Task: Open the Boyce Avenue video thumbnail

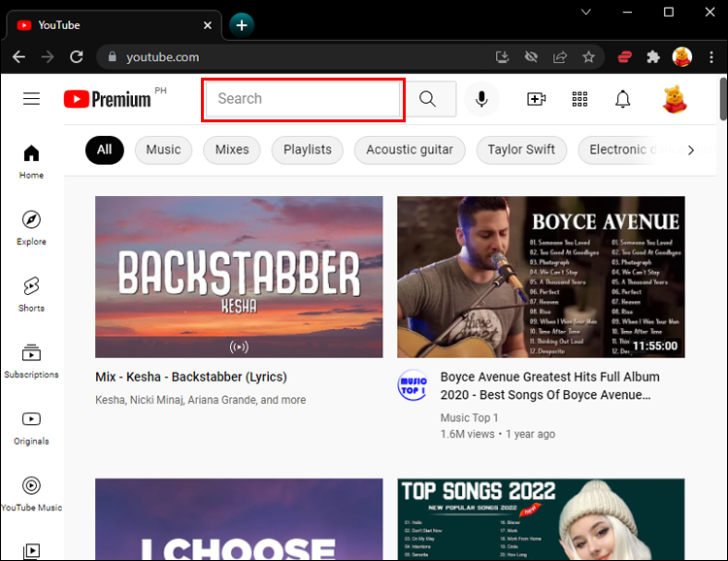Action: (x=541, y=277)
